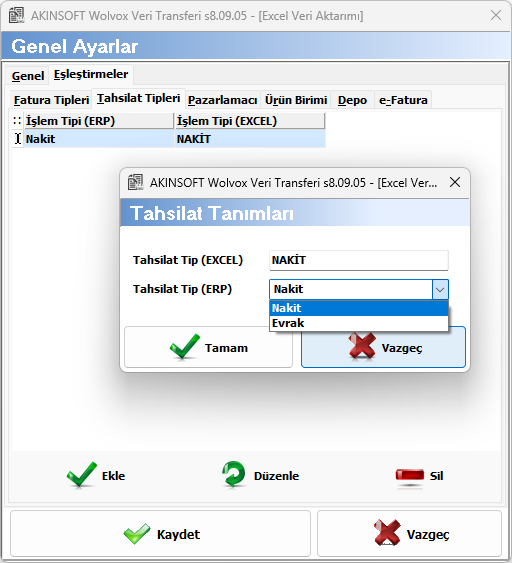512x563 pixels.
Task: Go to the Genel tab
Action: coord(28,76)
